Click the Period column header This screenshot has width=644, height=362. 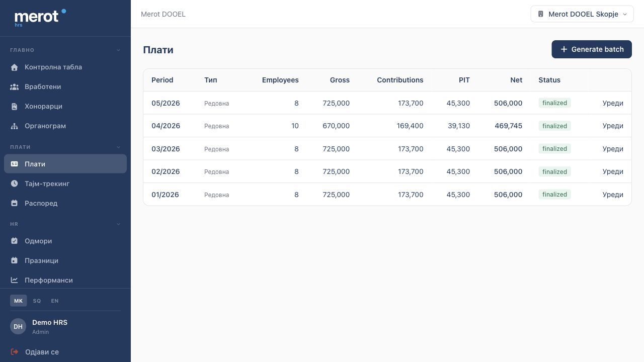(x=162, y=80)
